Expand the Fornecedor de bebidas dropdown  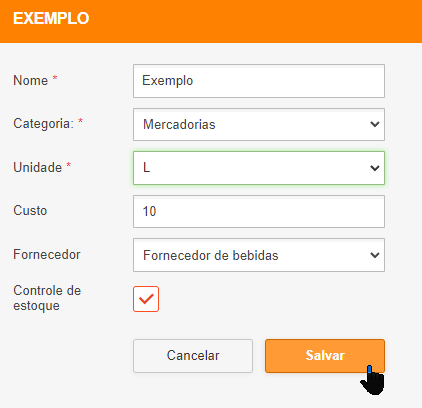point(259,255)
